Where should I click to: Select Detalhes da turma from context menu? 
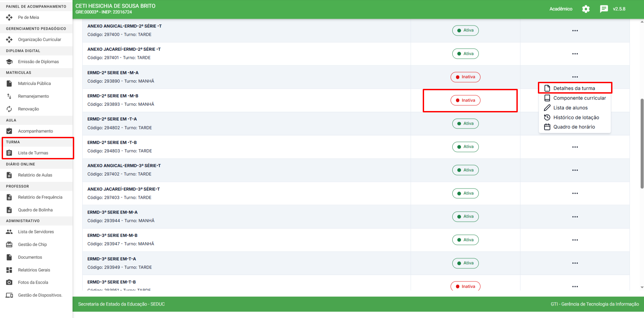coord(574,88)
